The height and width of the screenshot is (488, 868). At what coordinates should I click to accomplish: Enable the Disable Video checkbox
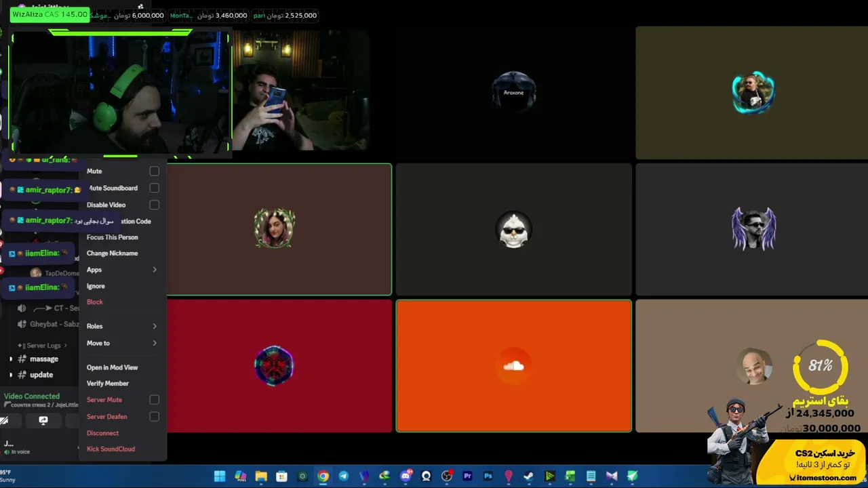tap(155, 205)
